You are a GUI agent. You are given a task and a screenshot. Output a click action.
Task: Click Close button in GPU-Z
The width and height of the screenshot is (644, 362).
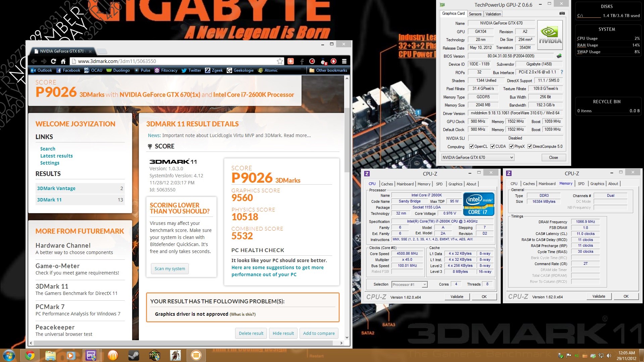(x=553, y=158)
